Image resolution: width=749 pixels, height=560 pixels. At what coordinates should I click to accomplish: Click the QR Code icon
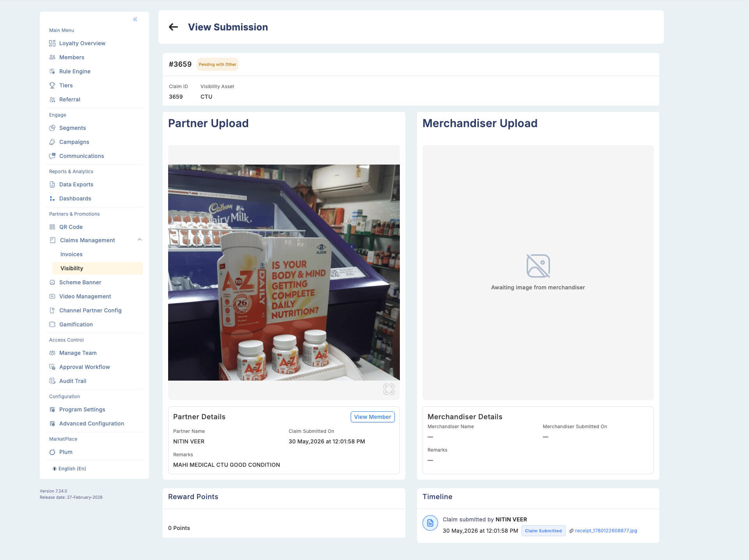coord(52,227)
